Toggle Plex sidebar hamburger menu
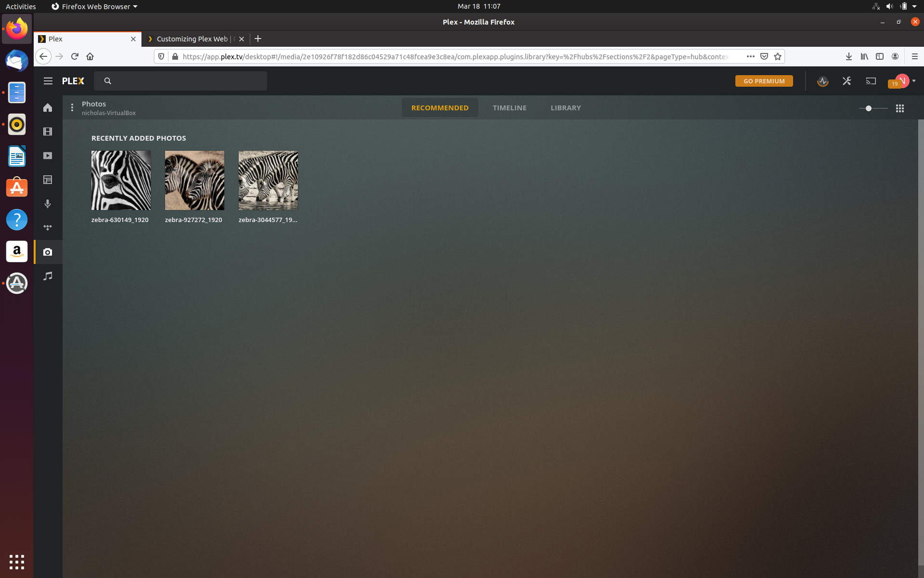The width and height of the screenshot is (924, 578). [x=48, y=81]
